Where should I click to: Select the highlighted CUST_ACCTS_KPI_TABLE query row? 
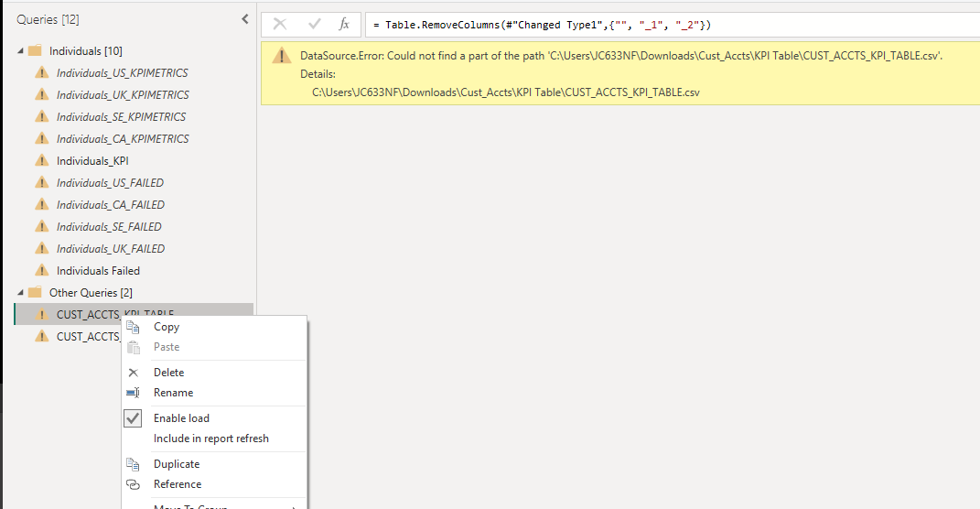(x=134, y=315)
